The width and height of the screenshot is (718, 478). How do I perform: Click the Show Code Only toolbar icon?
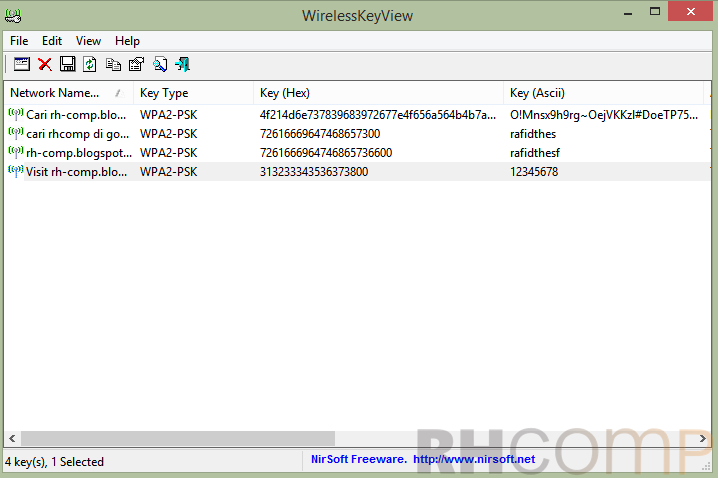(22, 64)
